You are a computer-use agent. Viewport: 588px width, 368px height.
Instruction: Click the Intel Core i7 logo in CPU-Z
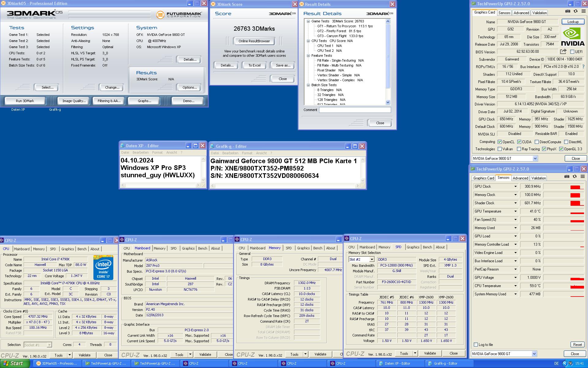pos(103,268)
